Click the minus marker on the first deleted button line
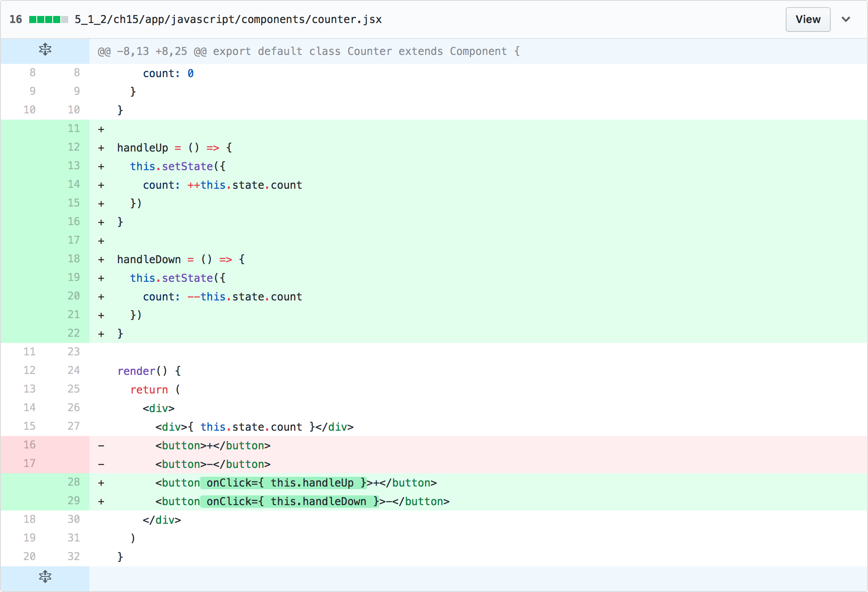Viewport: 868px width, 592px height. click(101, 446)
